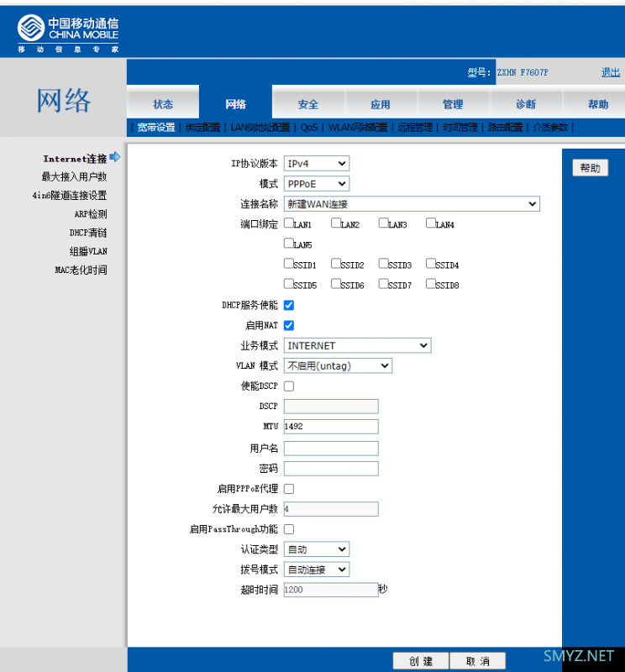Click the DSCP input field
Screen dimensions: 625x672
[331, 407]
